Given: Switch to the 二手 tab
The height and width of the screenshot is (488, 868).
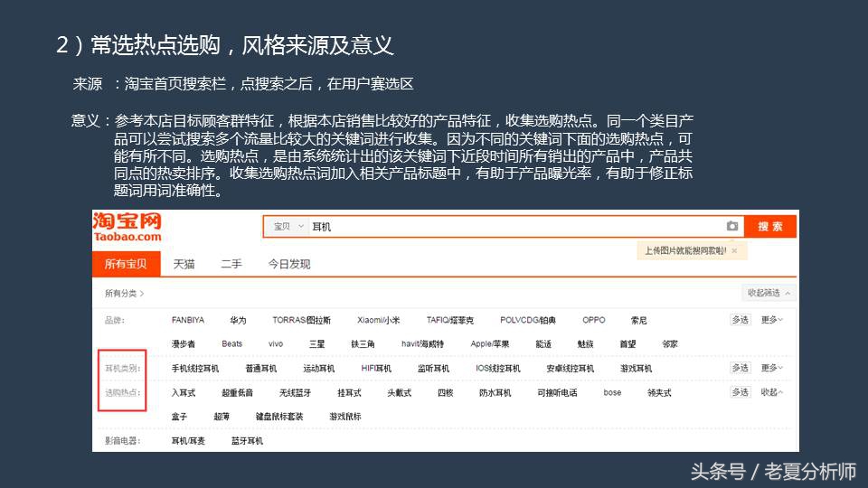Looking at the screenshot, I should (231, 264).
